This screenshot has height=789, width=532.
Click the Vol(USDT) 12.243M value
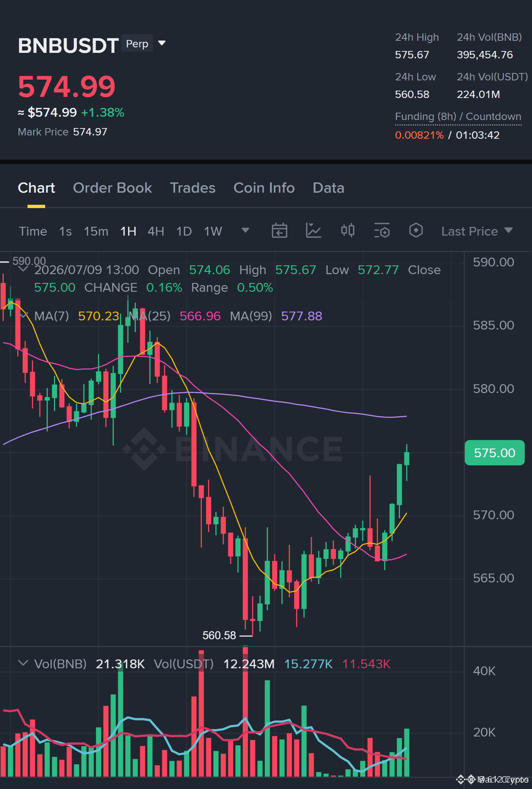click(249, 664)
